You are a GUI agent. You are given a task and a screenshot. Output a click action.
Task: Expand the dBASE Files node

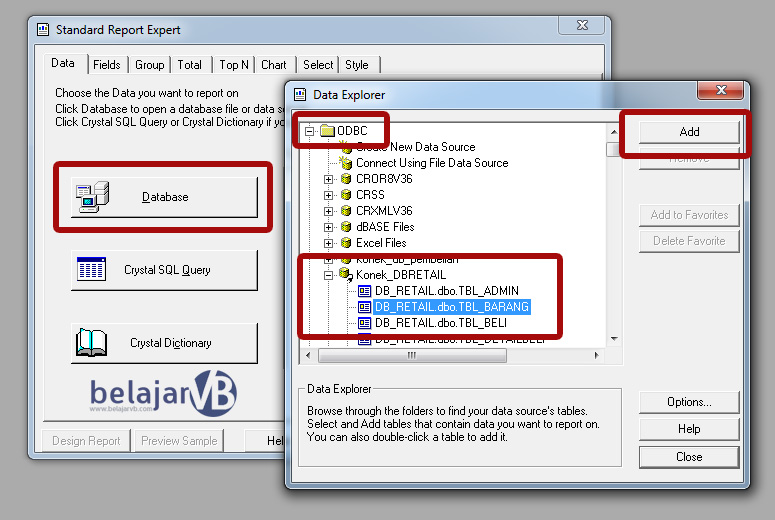328,227
